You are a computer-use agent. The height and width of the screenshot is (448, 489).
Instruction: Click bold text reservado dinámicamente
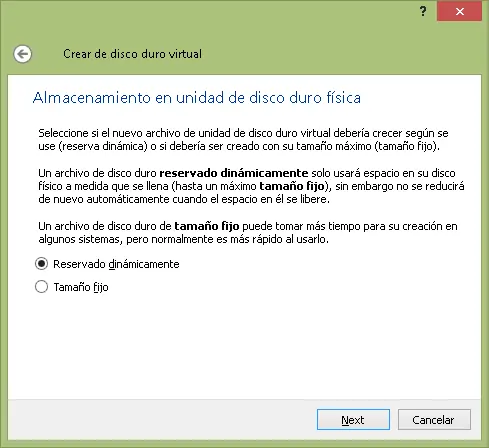pos(234,173)
